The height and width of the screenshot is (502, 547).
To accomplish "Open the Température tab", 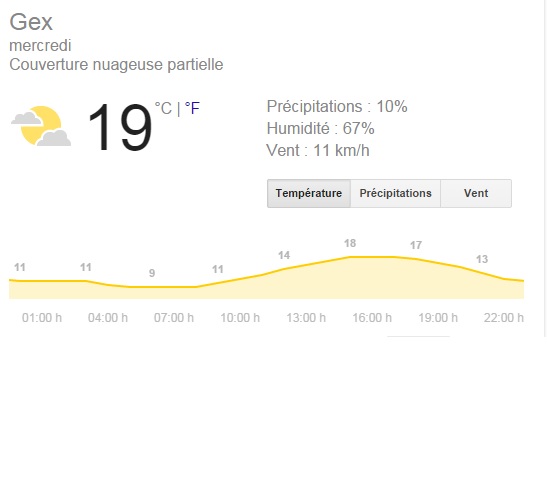I will (309, 193).
